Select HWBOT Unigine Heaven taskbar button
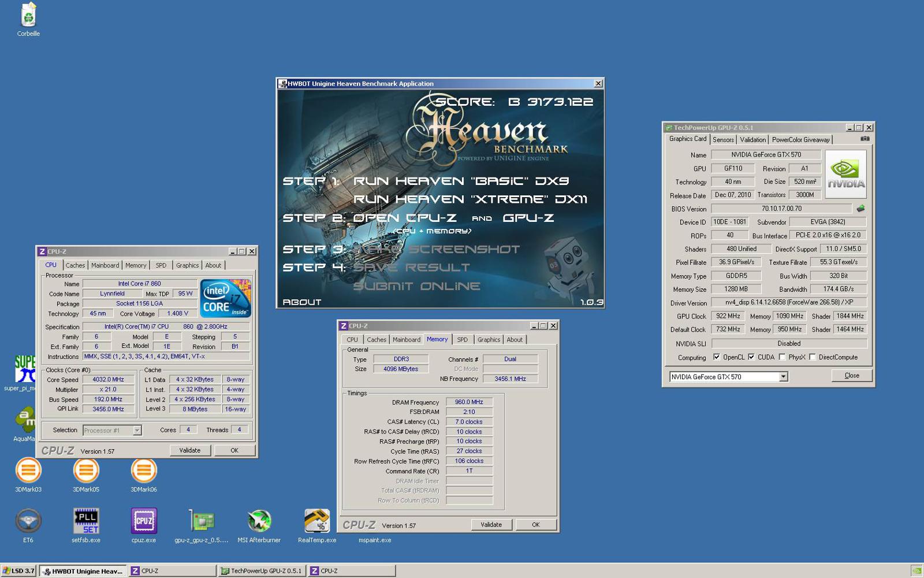 [83, 570]
